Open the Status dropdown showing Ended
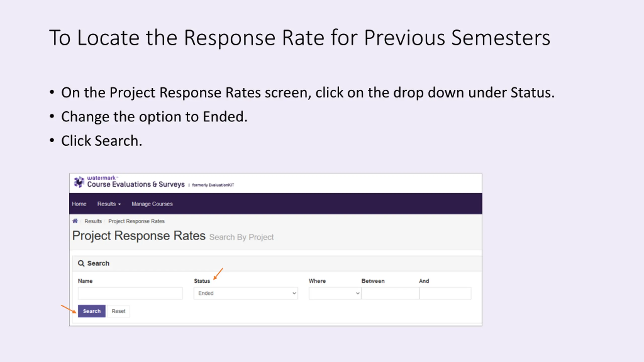This screenshot has width=644, height=362. coord(246,293)
